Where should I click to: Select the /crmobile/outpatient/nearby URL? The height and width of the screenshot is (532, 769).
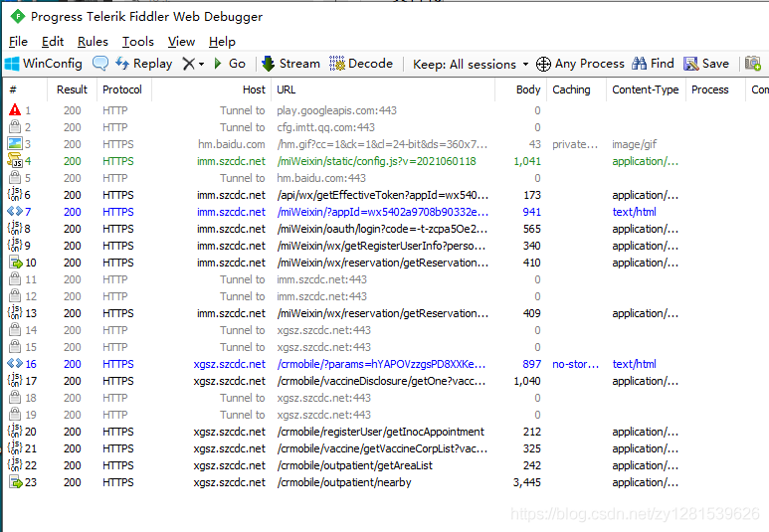click(x=344, y=482)
